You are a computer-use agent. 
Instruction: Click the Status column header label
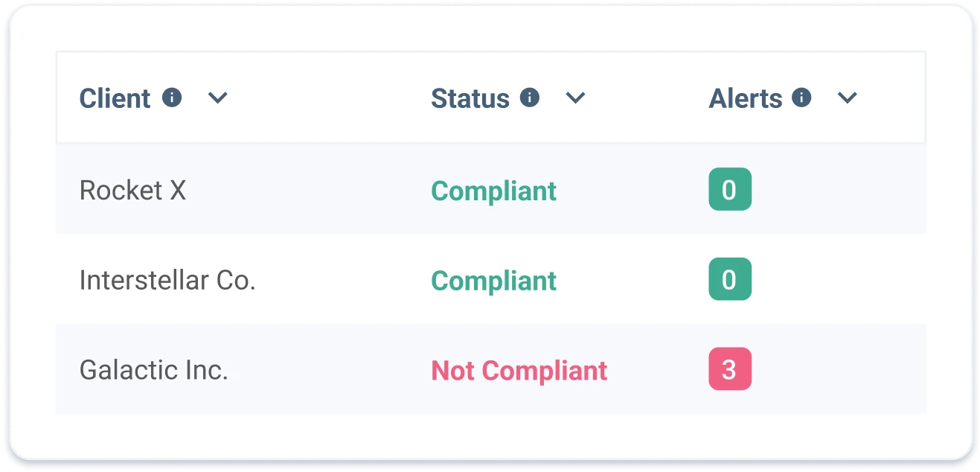470,98
